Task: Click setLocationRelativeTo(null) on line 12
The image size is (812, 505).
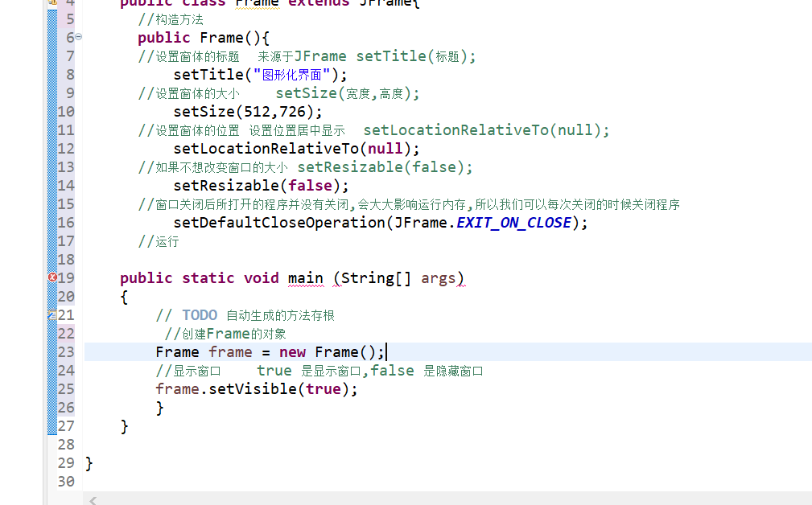Action: click(296, 149)
